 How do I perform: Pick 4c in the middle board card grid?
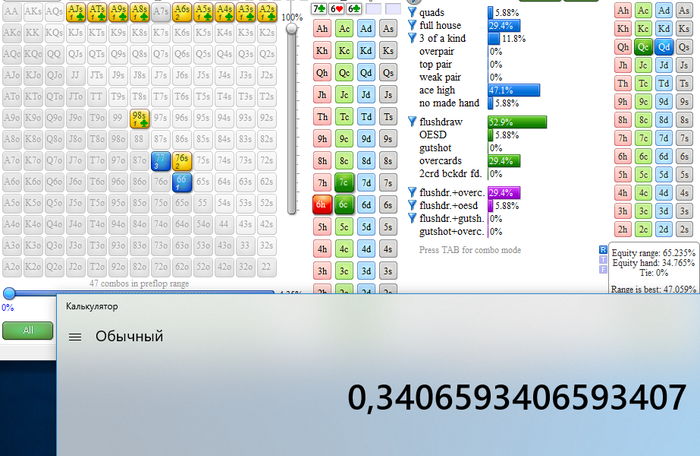344,248
